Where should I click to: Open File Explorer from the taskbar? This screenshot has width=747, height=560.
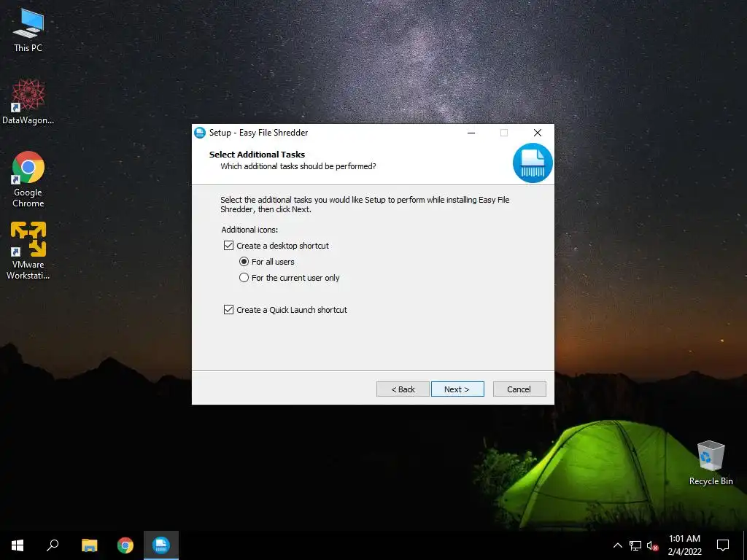89,545
